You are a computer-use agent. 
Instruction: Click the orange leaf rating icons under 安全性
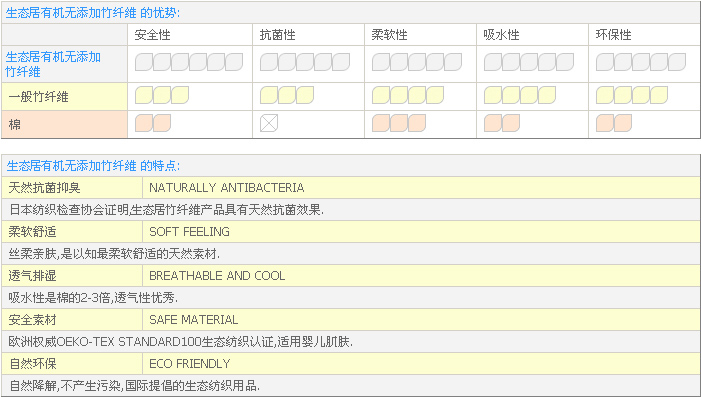(x=153, y=123)
